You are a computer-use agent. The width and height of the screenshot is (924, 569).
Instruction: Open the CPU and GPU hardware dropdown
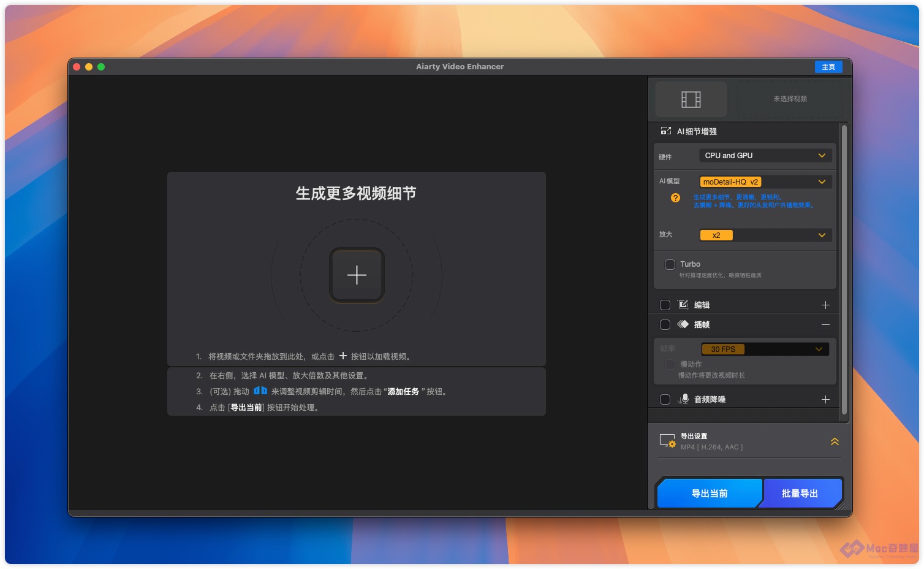pos(765,156)
